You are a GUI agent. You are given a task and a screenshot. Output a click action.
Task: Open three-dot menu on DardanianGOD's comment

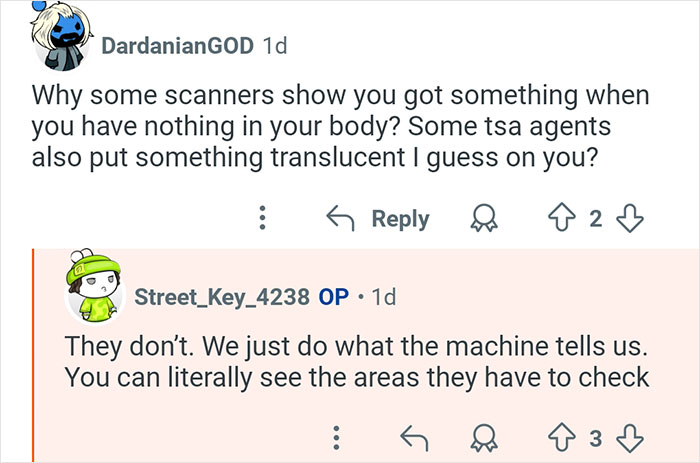(263, 218)
